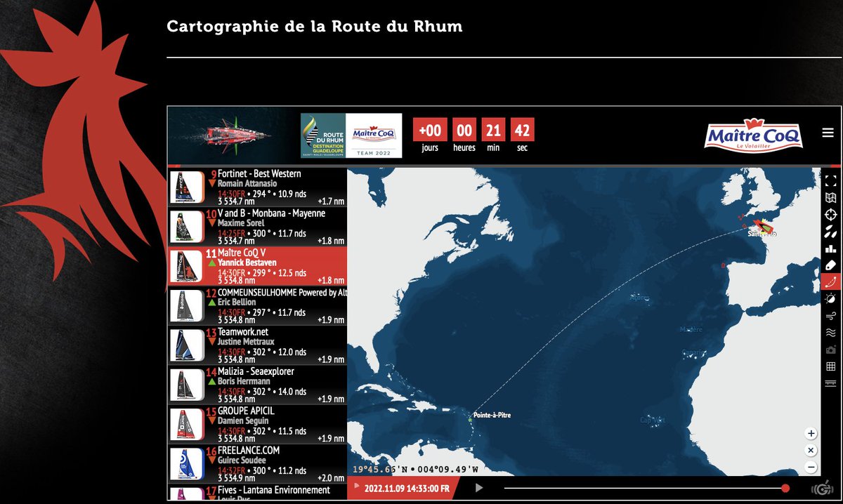Click the Route du Rhum Destination Guadeloupe logo
843x504 pixels.
(x=323, y=135)
